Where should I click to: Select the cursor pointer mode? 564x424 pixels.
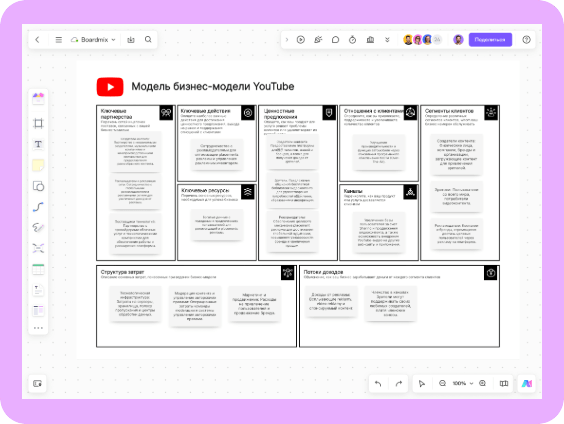422,383
